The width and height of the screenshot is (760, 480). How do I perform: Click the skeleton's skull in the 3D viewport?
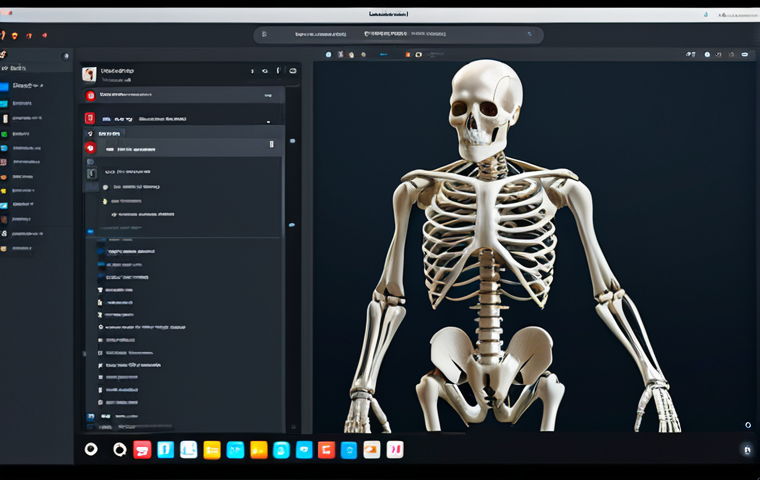coord(486,109)
